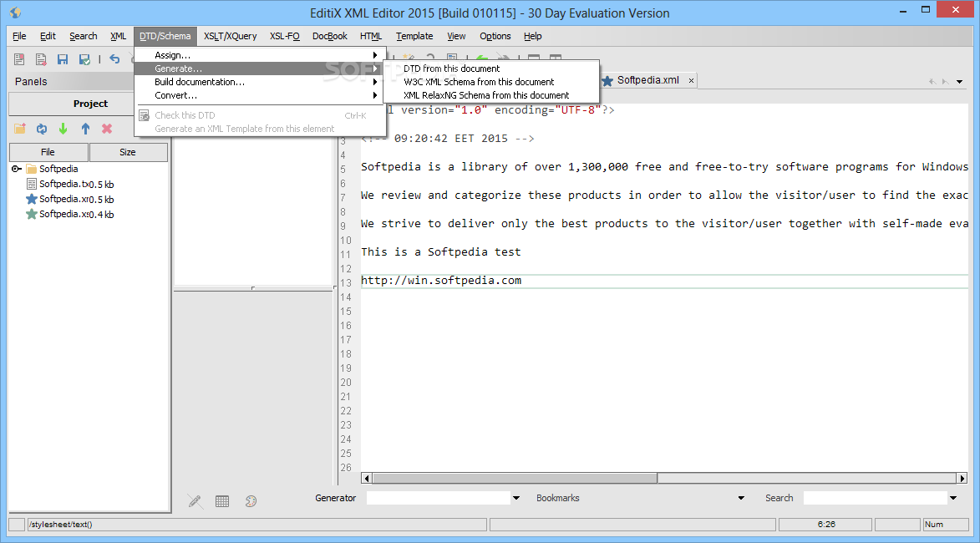Close the Softpedia.xml tab
This screenshot has height=543, width=980.
tap(691, 80)
